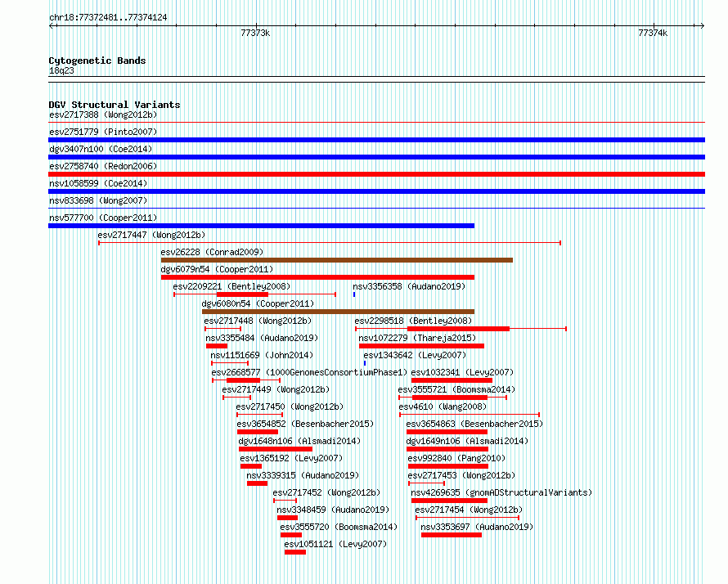Click the 18q23 cytogenetic band label

(61, 70)
